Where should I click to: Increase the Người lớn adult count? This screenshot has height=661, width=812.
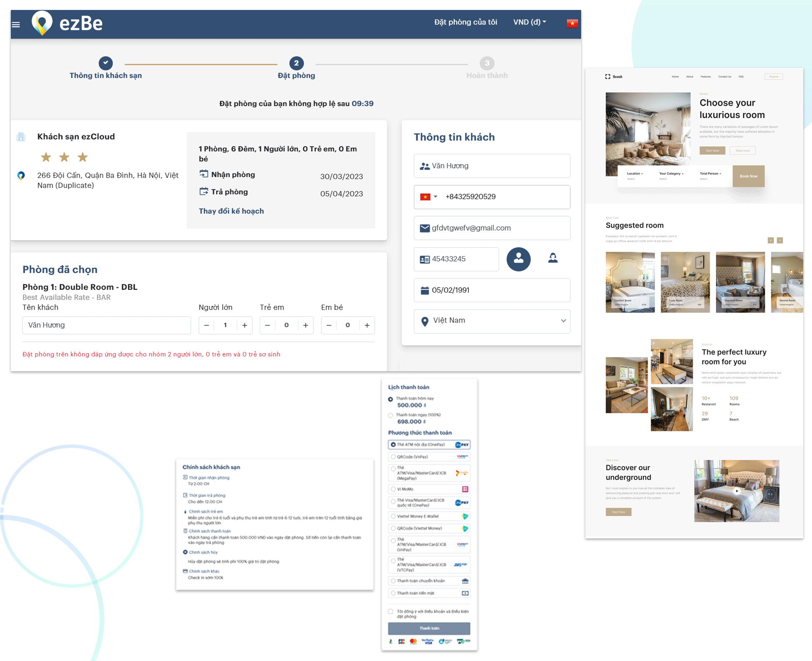pyautogui.click(x=245, y=326)
